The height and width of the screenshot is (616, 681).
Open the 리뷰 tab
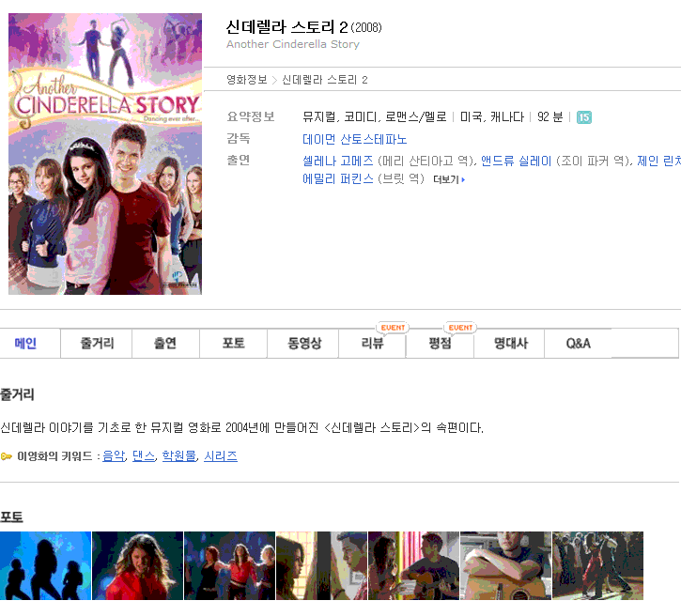[373, 344]
